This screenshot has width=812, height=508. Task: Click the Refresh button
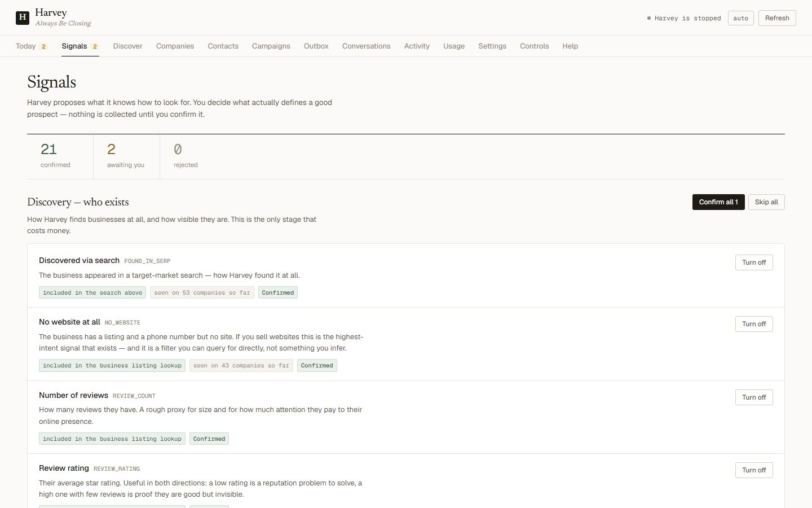point(777,18)
